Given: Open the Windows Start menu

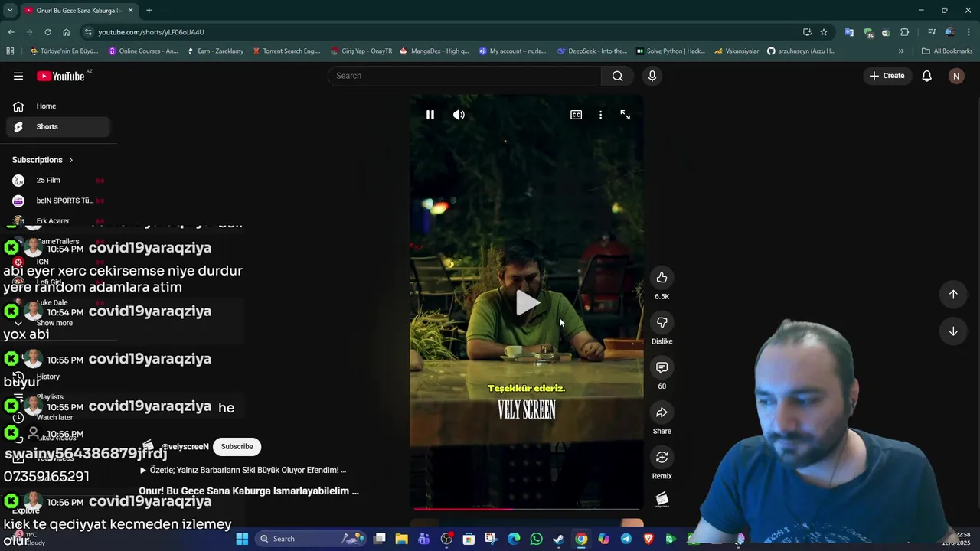Looking at the screenshot, I should click(242, 539).
